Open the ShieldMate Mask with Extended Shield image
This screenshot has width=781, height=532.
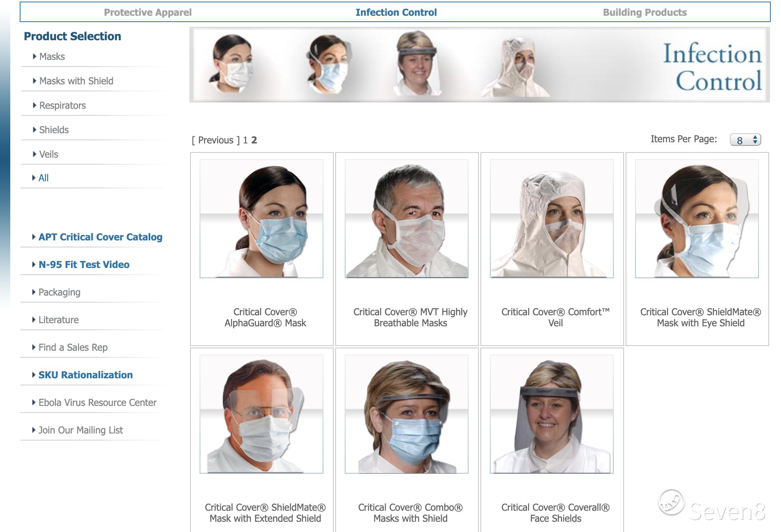(261, 414)
